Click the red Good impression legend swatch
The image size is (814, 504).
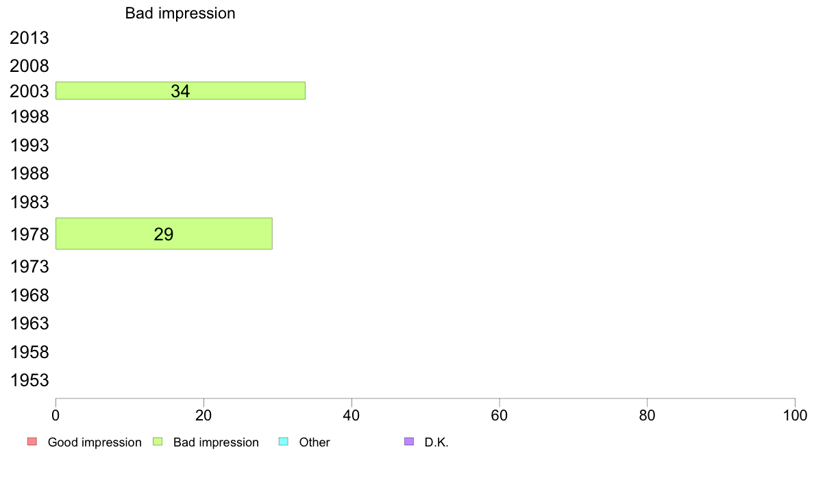pyautogui.click(x=32, y=442)
